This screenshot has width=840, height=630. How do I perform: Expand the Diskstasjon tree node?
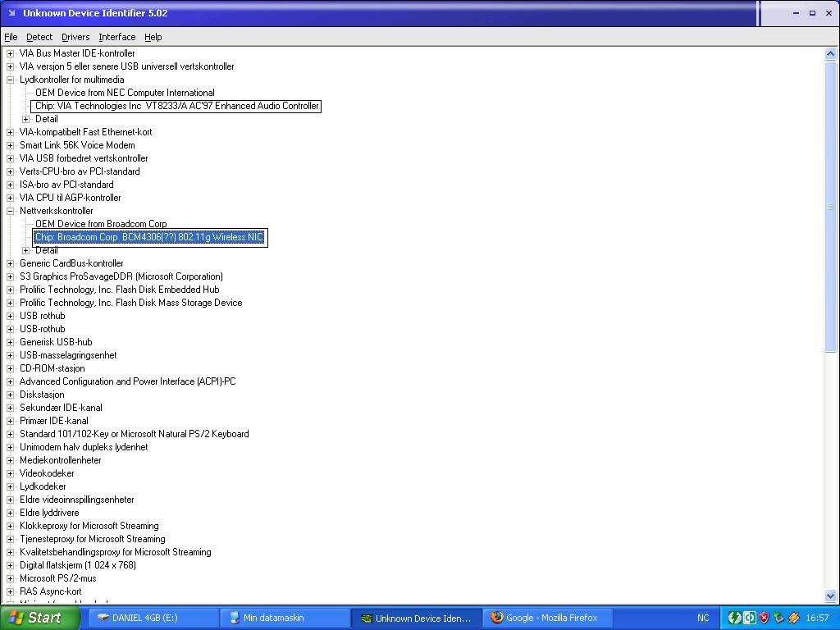pos(10,395)
